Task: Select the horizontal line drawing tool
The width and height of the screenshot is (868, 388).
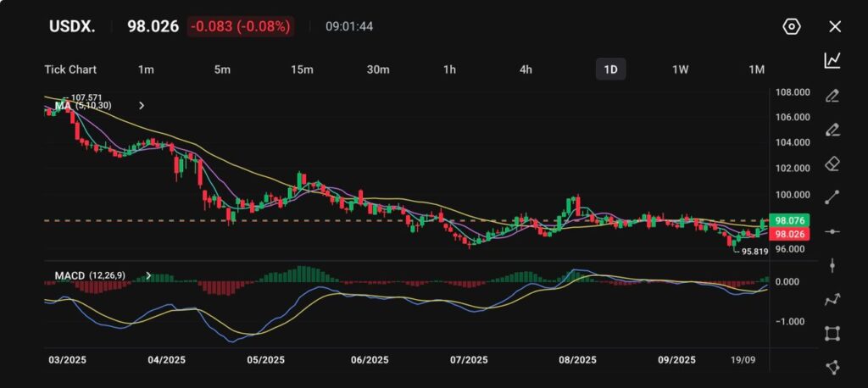Action: [832, 231]
